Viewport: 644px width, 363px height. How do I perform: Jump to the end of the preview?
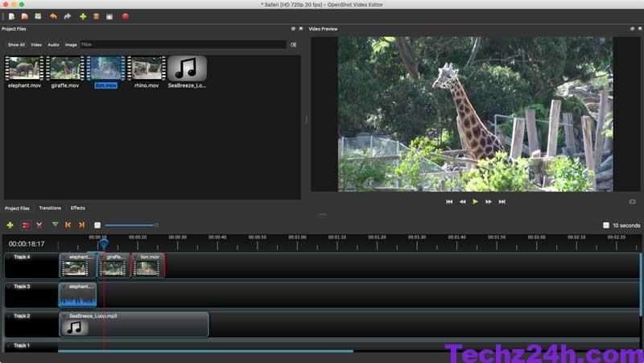(502, 201)
